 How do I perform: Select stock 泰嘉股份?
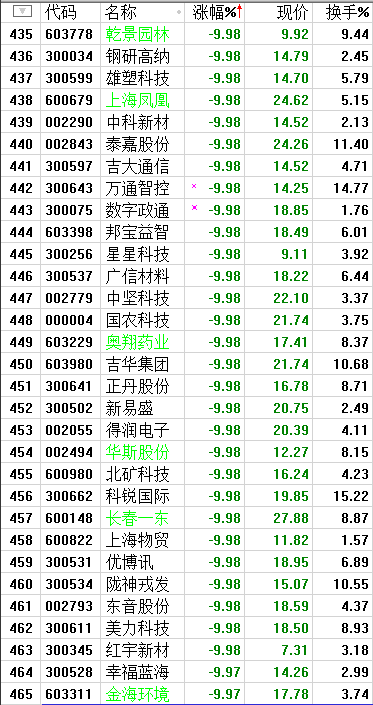(138, 144)
